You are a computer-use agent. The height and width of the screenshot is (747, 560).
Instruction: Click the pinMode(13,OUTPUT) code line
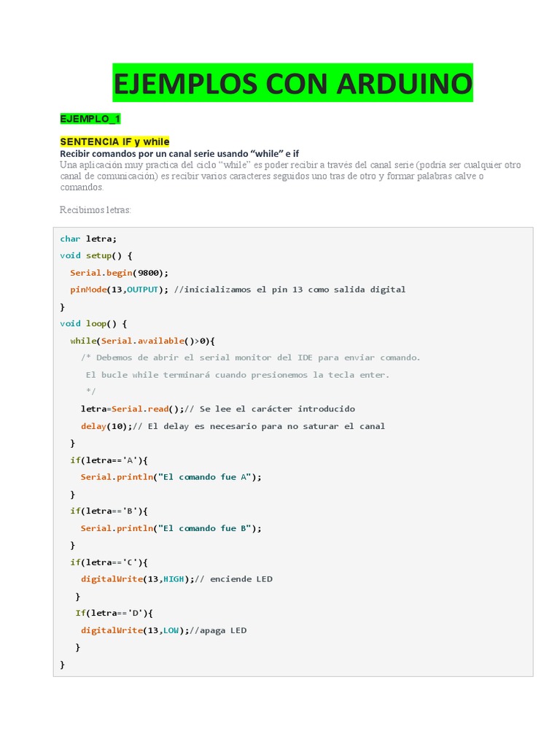click(x=237, y=290)
